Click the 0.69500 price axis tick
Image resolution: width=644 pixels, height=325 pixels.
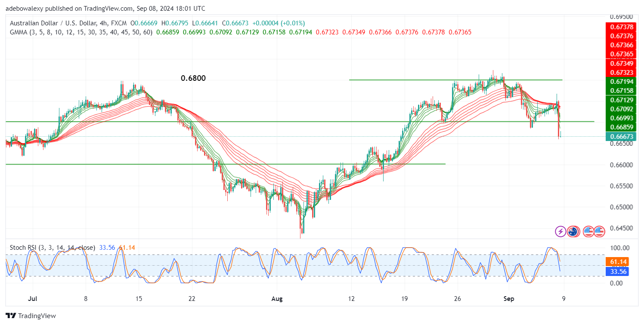pyautogui.click(x=620, y=17)
